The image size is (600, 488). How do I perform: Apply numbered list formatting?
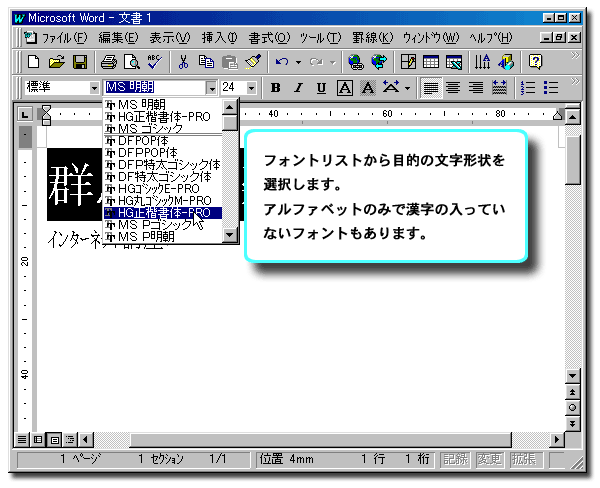(528, 88)
